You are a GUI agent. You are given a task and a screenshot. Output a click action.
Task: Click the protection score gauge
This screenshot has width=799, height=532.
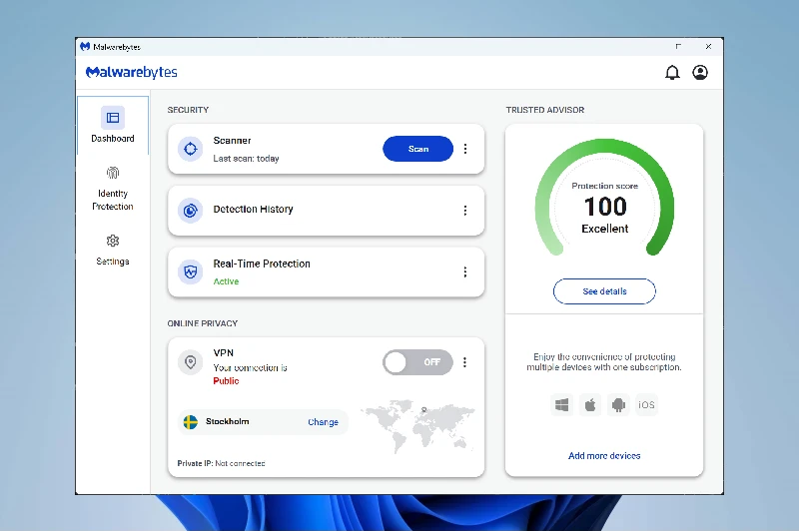click(x=604, y=198)
